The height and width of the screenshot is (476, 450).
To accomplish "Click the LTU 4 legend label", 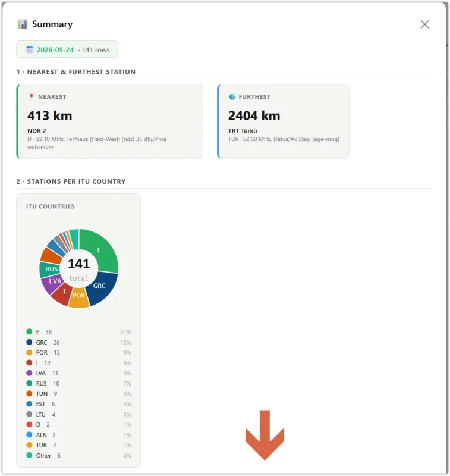I will (x=46, y=414).
